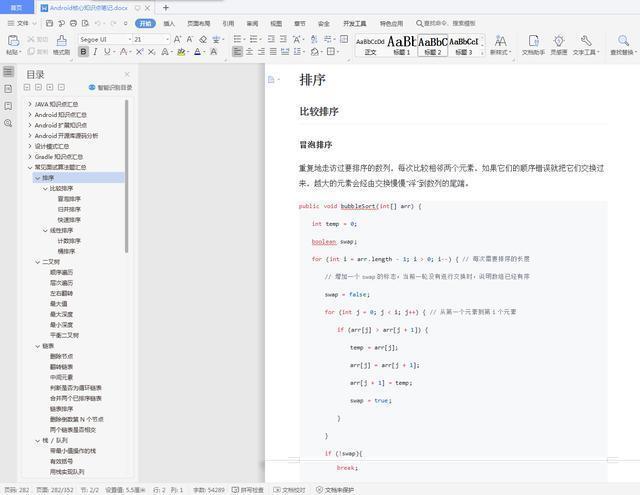Expand the styles gallery more arrow
This screenshot has width=640, height=495.
tap(482, 53)
